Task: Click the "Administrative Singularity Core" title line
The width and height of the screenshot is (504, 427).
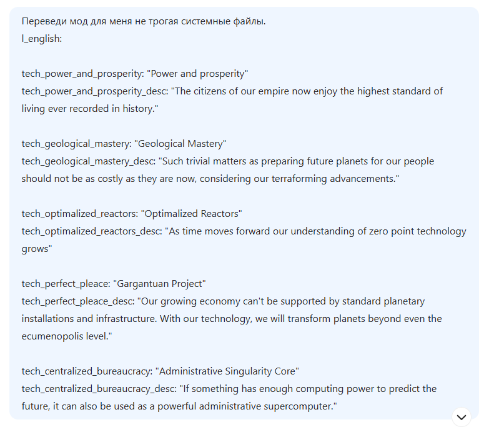Action: point(160,371)
